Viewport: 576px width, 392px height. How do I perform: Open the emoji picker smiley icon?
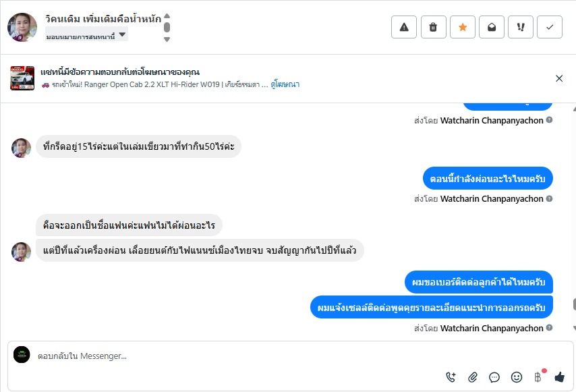[517, 377]
